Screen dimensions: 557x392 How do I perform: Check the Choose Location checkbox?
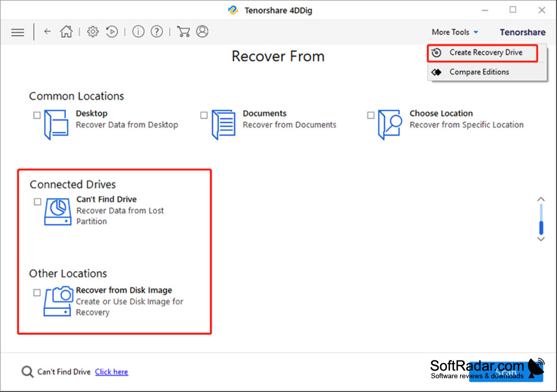(371, 115)
